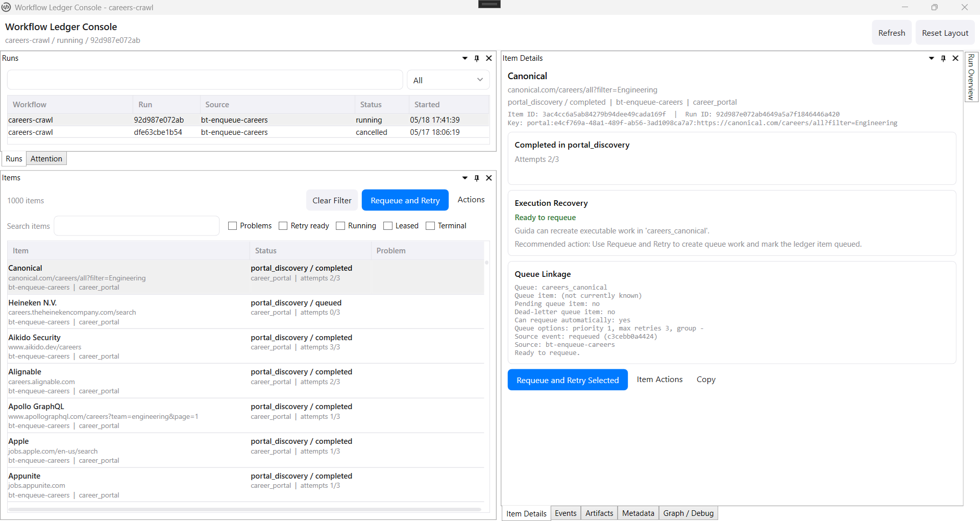Sort runs by Started column header
This screenshot has width=980, height=521.
point(448,105)
